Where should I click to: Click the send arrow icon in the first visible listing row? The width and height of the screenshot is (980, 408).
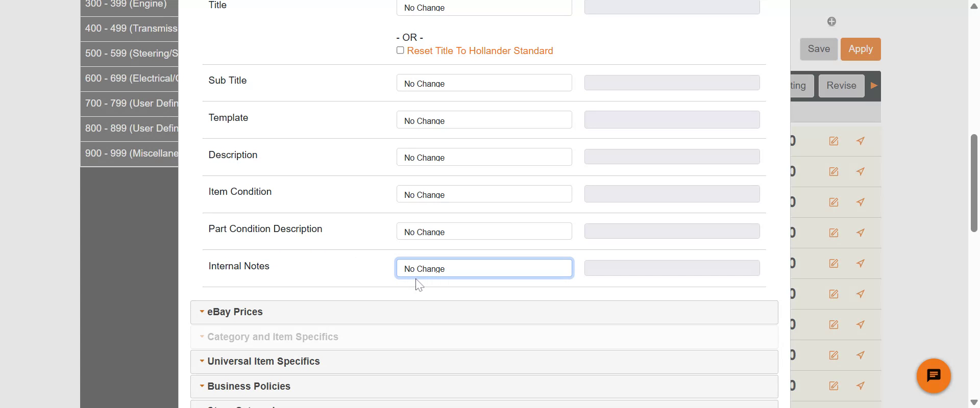tap(861, 141)
